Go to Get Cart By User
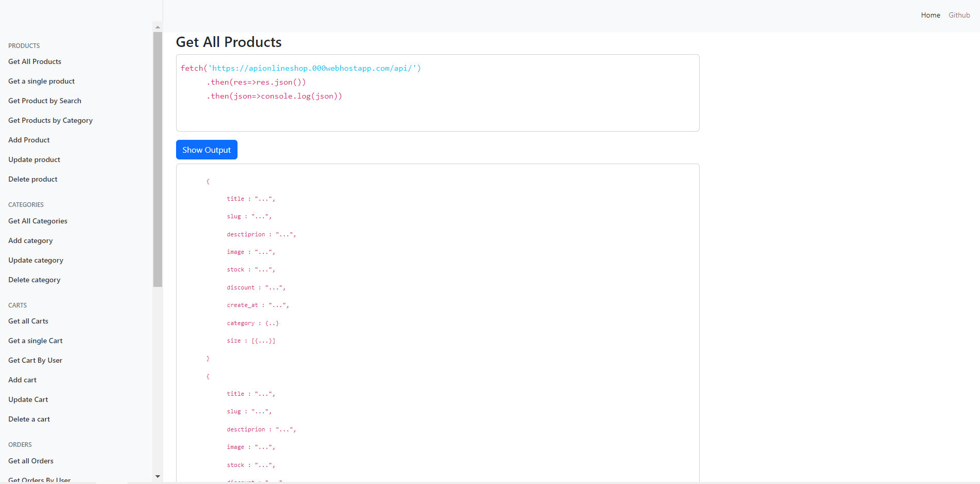The height and width of the screenshot is (484, 980). [x=35, y=360]
